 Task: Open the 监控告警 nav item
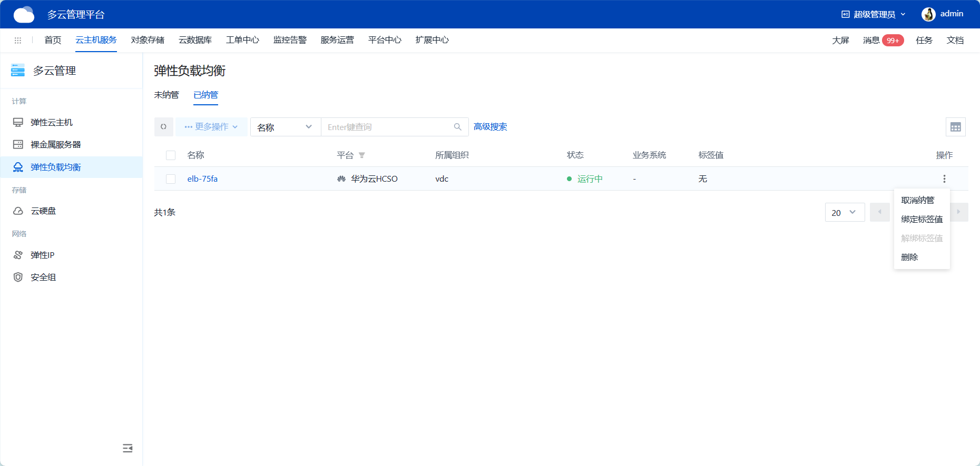290,40
